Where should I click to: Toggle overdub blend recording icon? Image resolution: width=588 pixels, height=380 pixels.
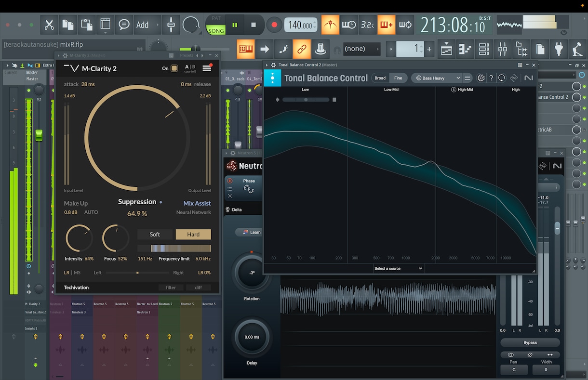[x=387, y=25]
